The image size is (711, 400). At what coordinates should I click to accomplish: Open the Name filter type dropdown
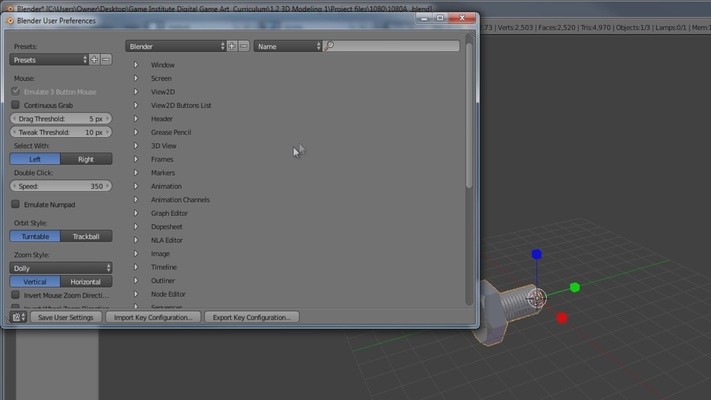pyautogui.click(x=287, y=46)
